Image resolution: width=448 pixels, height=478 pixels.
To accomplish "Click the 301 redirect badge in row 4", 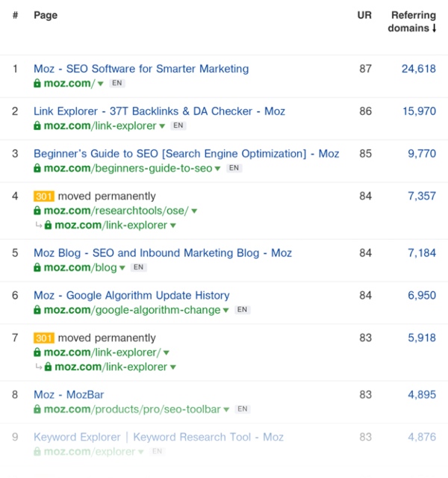I will (44, 196).
